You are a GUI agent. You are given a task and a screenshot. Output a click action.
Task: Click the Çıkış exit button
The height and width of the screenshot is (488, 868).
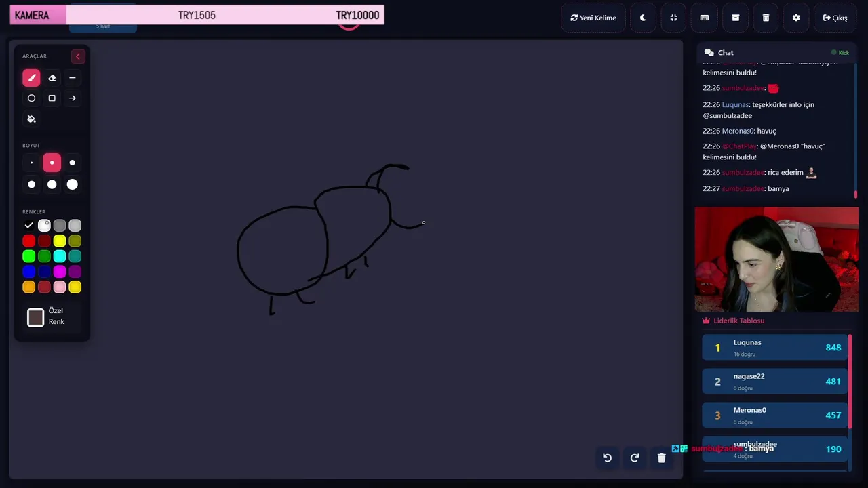click(x=835, y=18)
